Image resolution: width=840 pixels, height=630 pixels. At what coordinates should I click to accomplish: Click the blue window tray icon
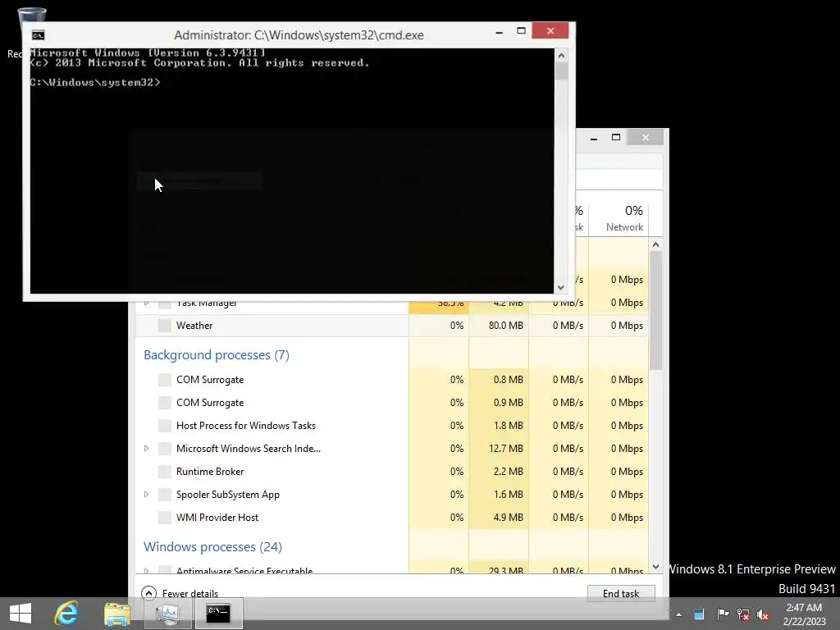(699, 614)
